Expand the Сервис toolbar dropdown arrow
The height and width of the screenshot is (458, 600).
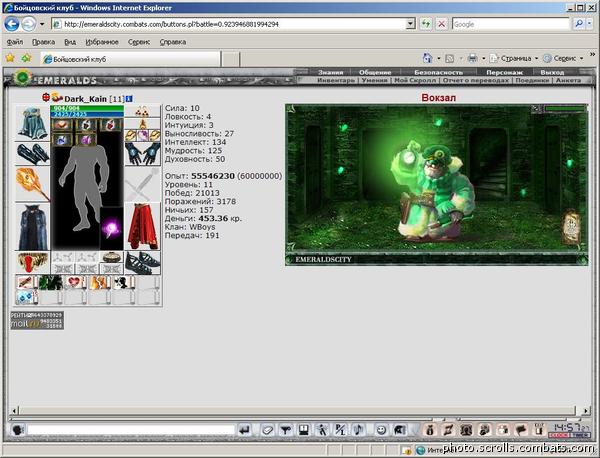click(x=582, y=59)
